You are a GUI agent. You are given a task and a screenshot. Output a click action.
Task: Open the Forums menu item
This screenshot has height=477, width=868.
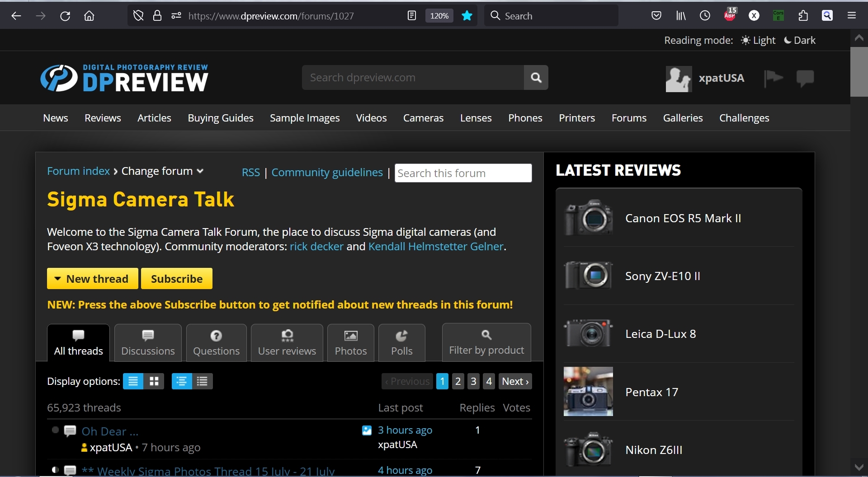click(628, 118)
